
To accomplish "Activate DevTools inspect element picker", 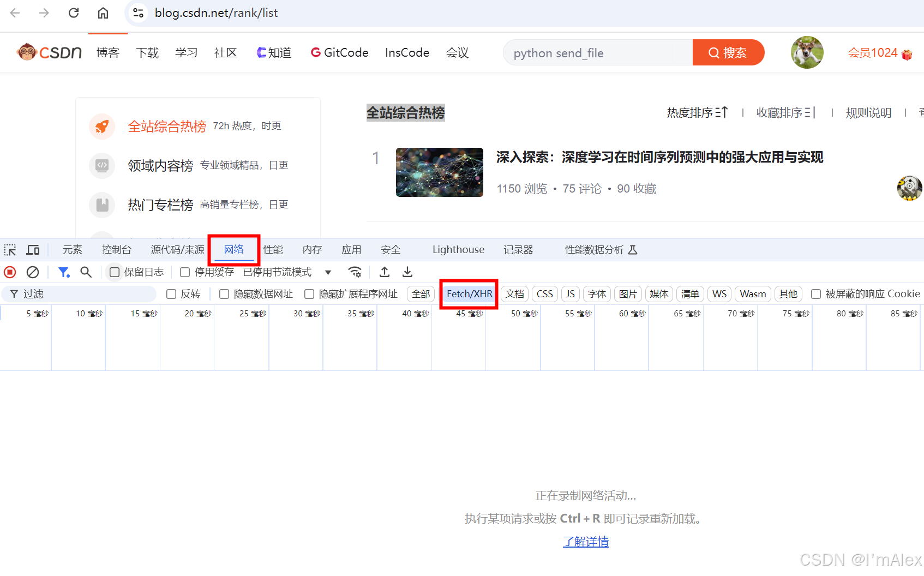I will [10, 250].
